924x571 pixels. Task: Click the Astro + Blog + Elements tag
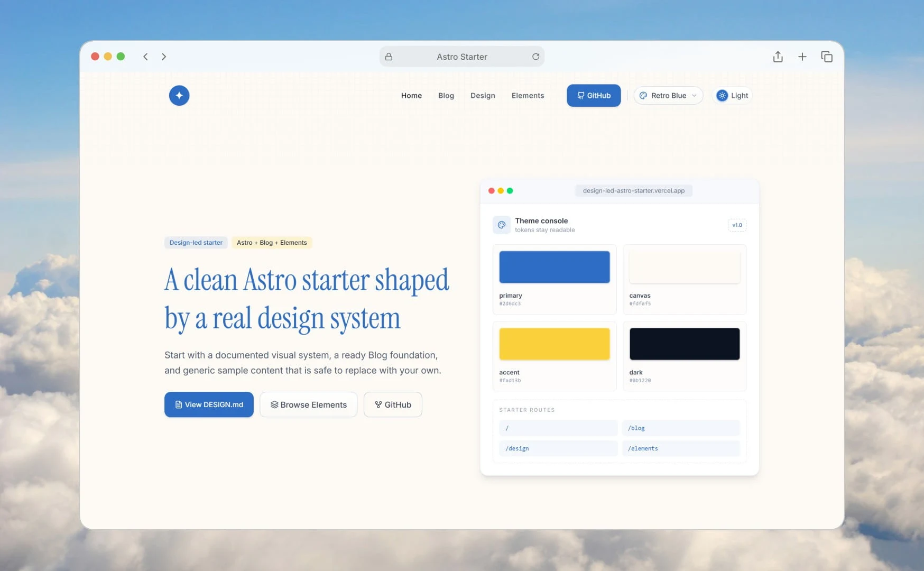coord(272,243)
